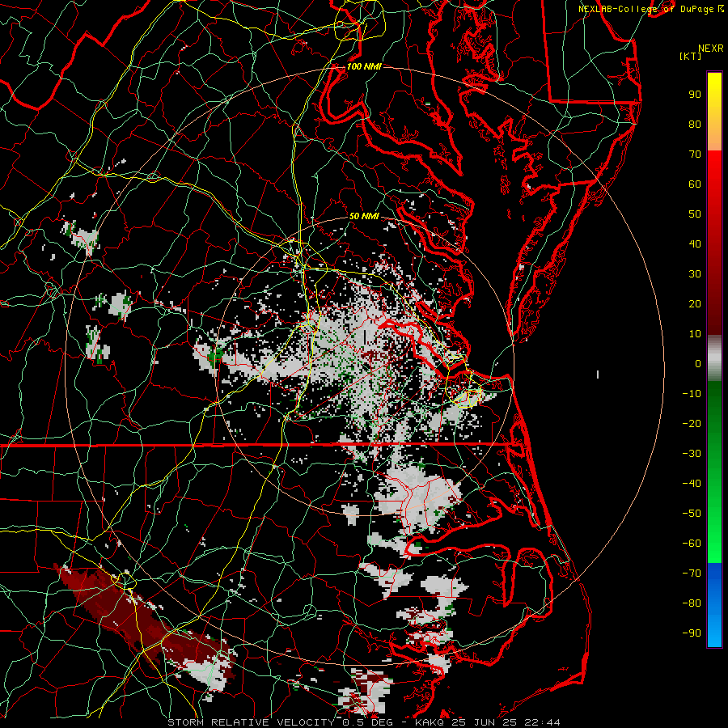Pick the gray zero-velocity segment of the color bar

click(x=714, y=358)
